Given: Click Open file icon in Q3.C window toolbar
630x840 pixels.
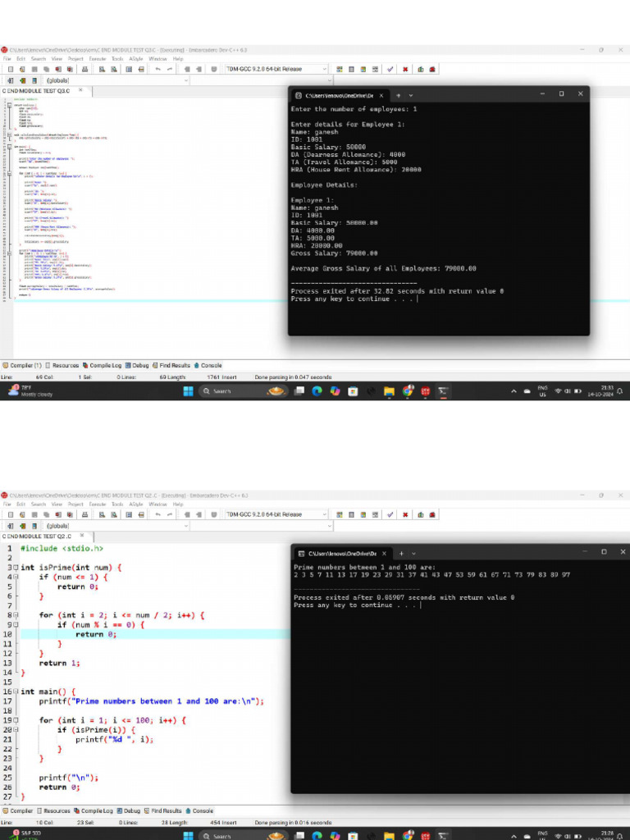Looking at the screenshot, I should [22, 69].
